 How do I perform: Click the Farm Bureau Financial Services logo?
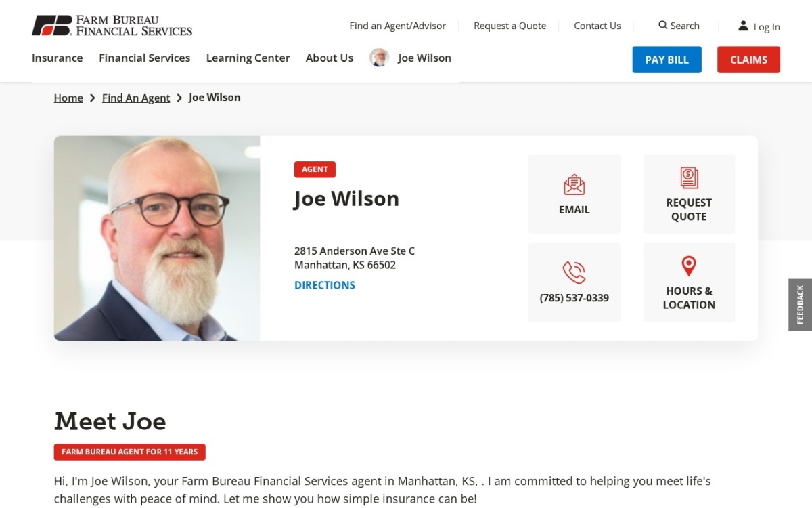pyautogui.click(x=112, y=26)
